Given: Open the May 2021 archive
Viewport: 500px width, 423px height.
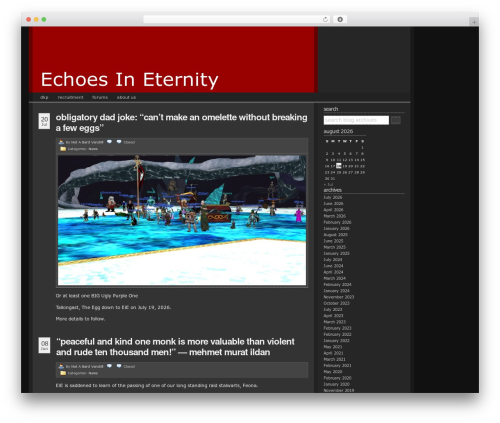Looking at the screenshot, I should [333, 347].
